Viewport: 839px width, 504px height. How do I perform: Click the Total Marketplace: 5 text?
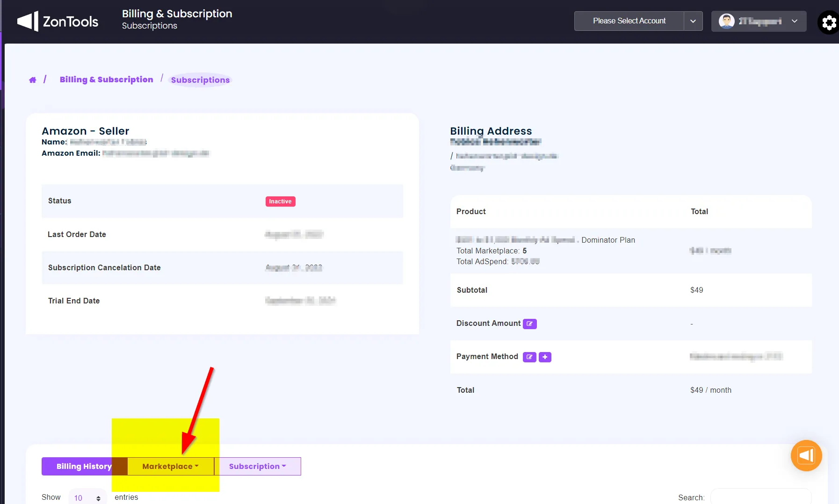[492, 251]
